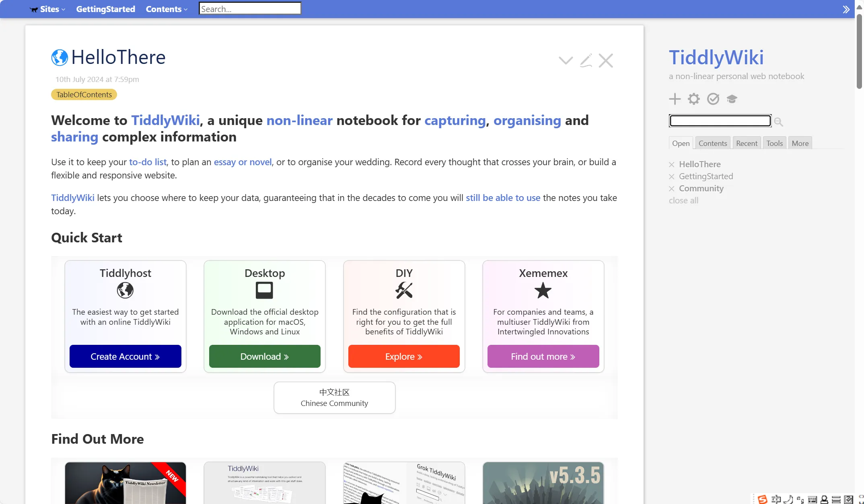The height and width of the screenshot is (504, 864).
Task: Hide the sidebar with the double chevron icon
Action: [846, 9]
